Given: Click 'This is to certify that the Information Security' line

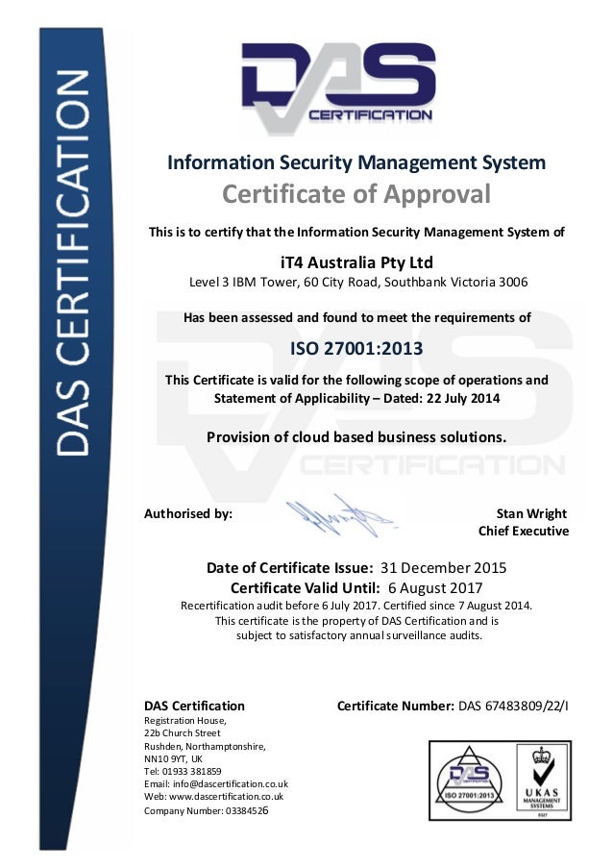Looking at the screenshot, I should click(x=356, y=232).
